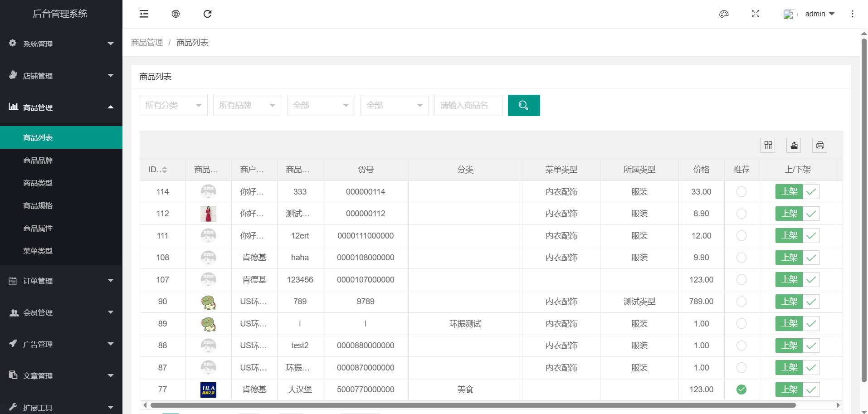Viewport: 868px width, 414px height.
Task: Click the horizontal table scrollbar
Action: [x=473, y=405]
